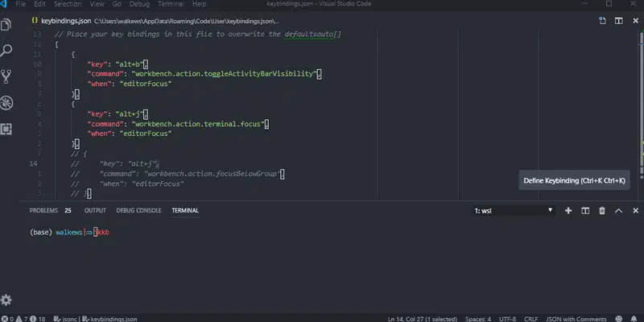Click the commented "alt+j" key value
Image resolution: width=644 pixels, height=322 pixels.
click(142, 164)
